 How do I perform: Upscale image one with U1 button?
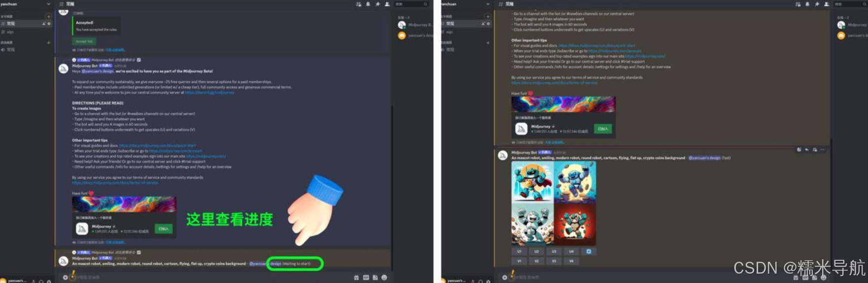[x=519, y=251]
